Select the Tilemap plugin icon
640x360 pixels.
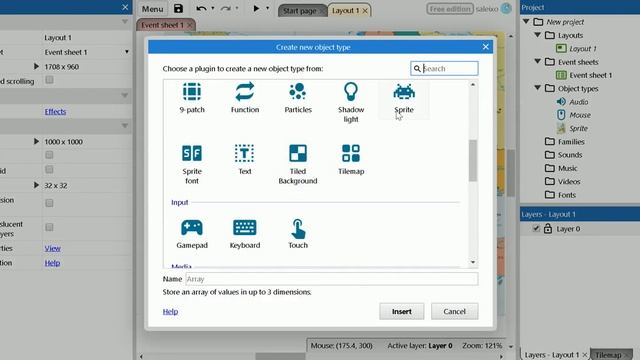pyautogui.click(x=351, y=153)
